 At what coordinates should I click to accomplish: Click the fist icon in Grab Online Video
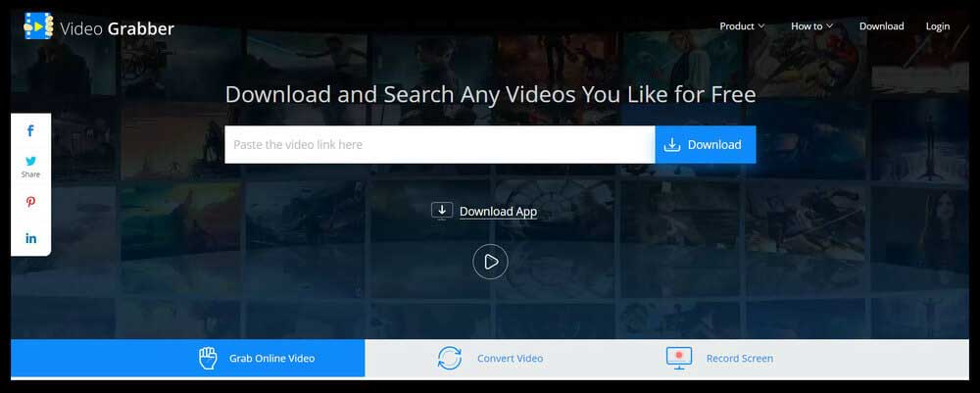pyautogui.click(x=208, y=358)
